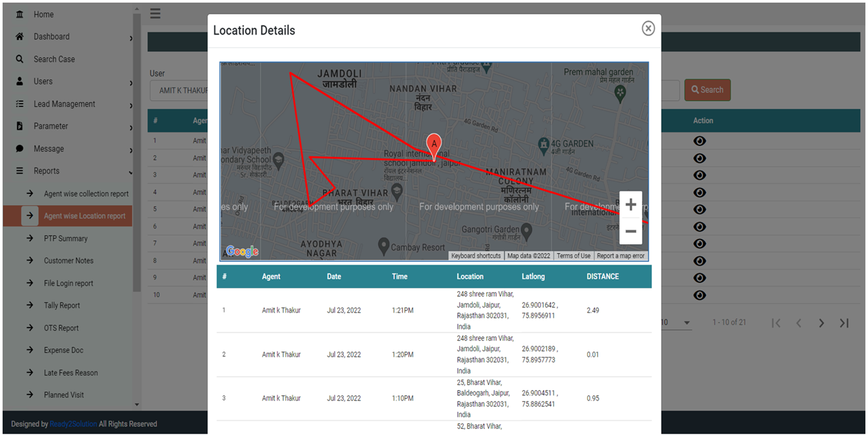Click the Dashboard icon in sidebar

(18, 36)
